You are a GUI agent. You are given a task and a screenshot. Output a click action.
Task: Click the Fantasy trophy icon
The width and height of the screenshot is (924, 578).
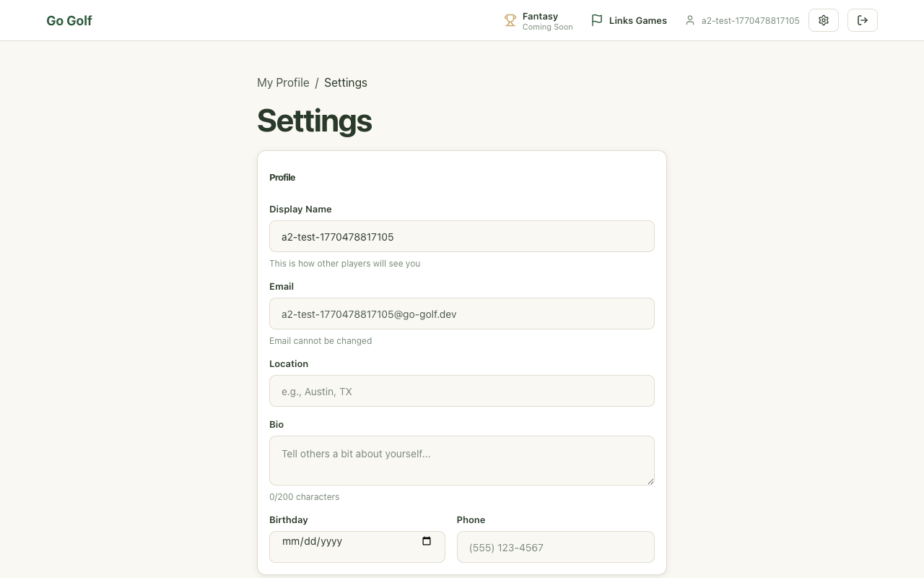point(510,21)
